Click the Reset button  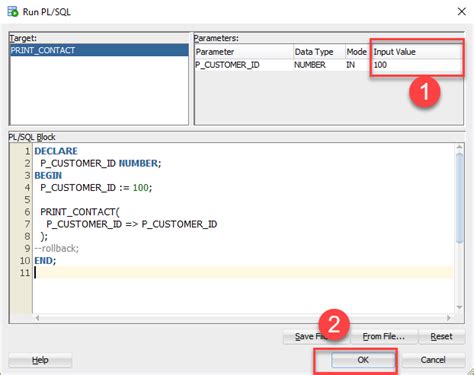[441, 337]
